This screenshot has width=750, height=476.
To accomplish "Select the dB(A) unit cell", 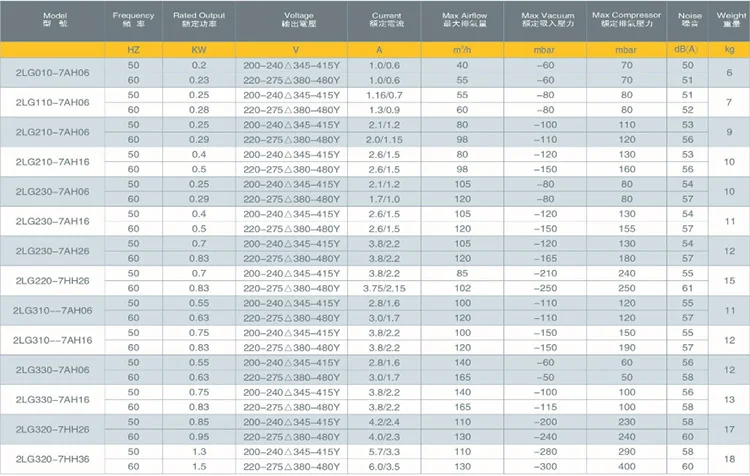I will 687,49.
